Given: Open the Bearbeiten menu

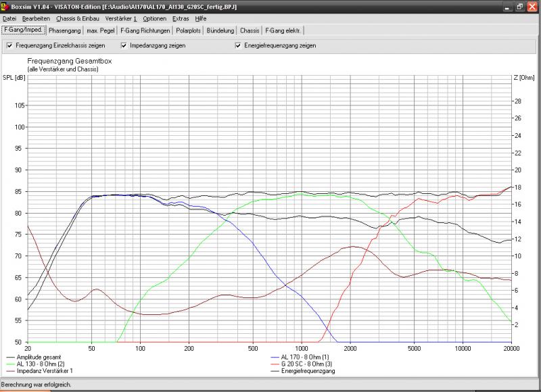Looking at the screenshot, I should tap(36, 19).
